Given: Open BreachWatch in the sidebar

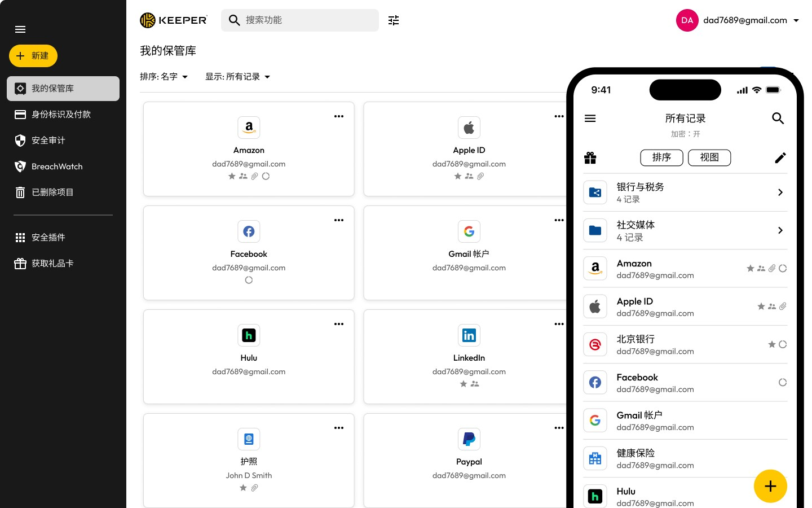Looking at the screenshot, I should (63, 167).
